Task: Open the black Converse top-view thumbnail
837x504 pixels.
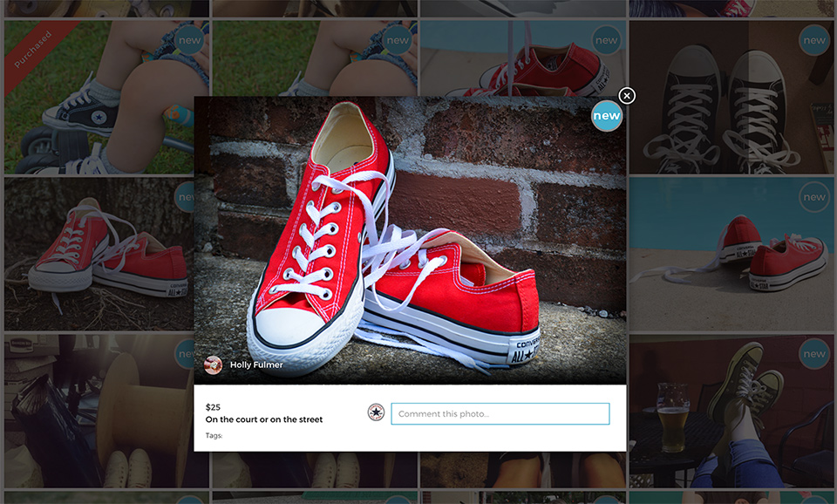Action: click(732, 97)
